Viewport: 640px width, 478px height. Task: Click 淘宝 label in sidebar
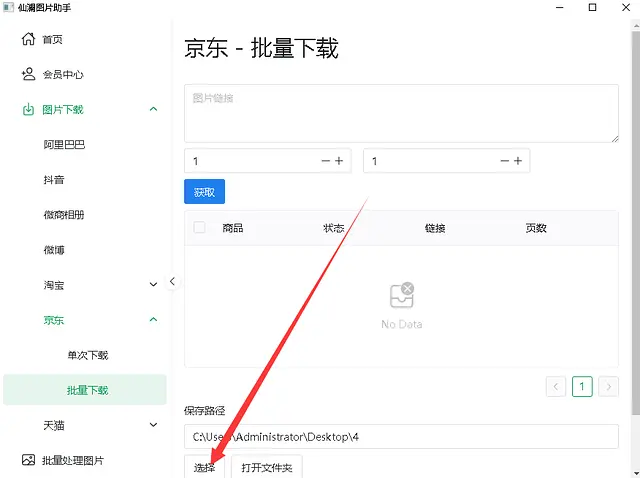point(54,285)
